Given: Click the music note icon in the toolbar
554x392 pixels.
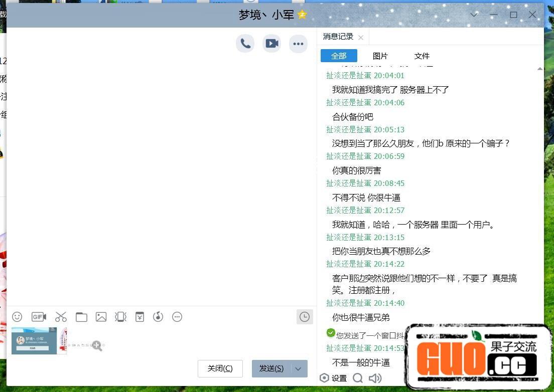Looking at the screenshot, I should pyautogui.click(x=158, y=317).
